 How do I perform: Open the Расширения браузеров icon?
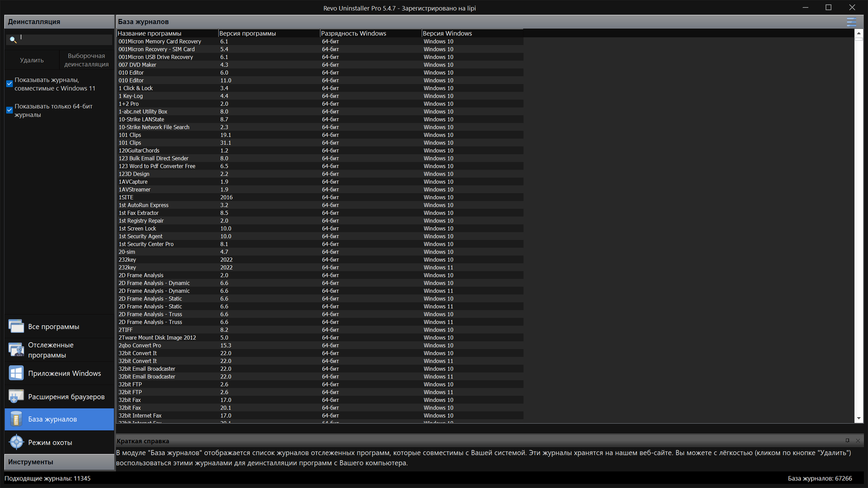click(16, 396)
